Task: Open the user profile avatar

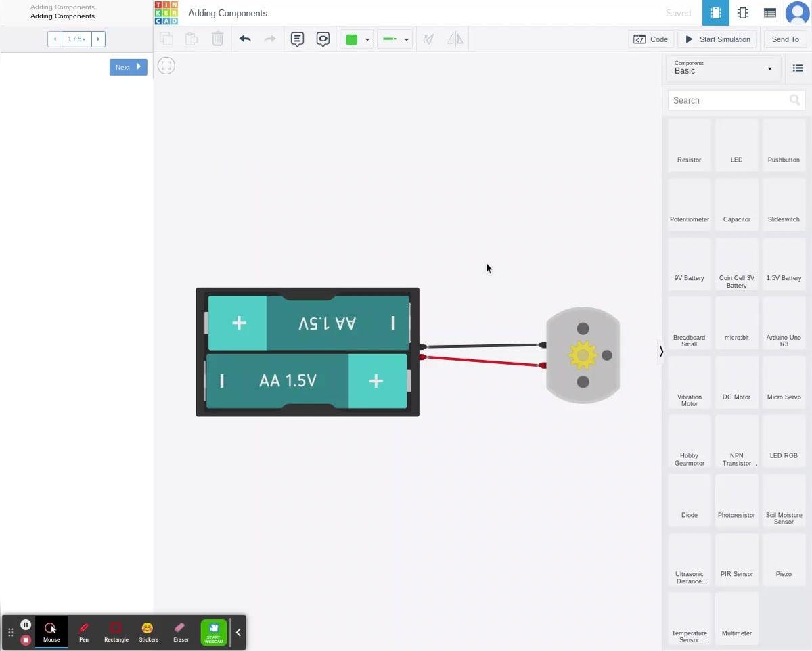Action: 798,13
